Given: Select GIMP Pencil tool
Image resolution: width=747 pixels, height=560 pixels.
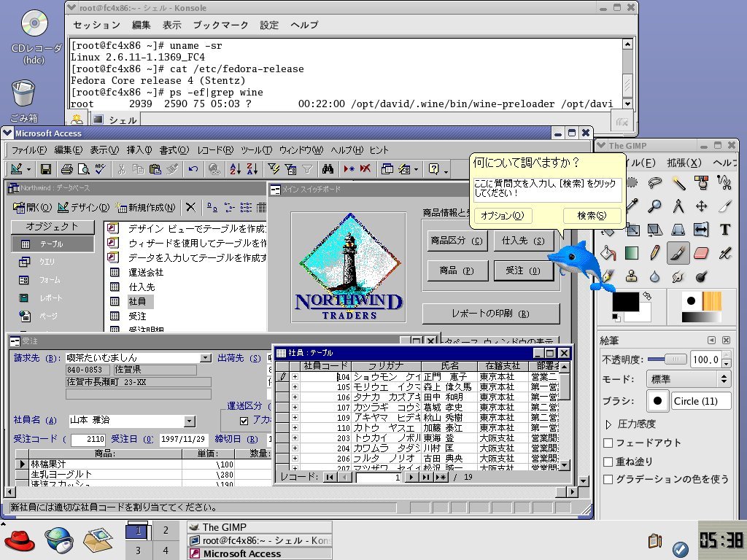Looking at the screenshot, I should (654, 253).
